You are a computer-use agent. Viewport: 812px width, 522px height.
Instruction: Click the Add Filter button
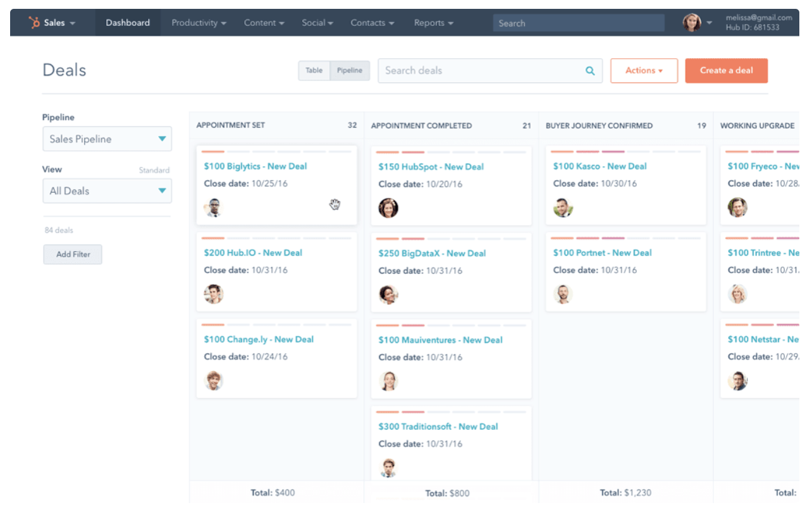(x=73, y=254)
